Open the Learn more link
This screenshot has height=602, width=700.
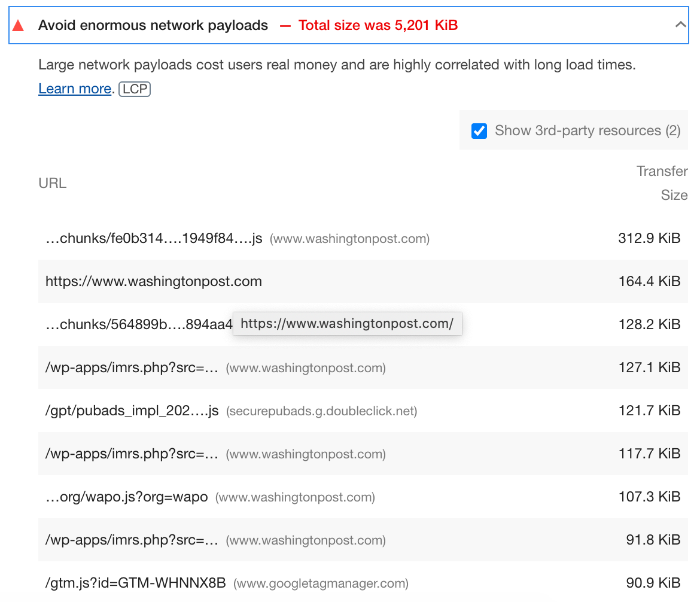point(75,89)
